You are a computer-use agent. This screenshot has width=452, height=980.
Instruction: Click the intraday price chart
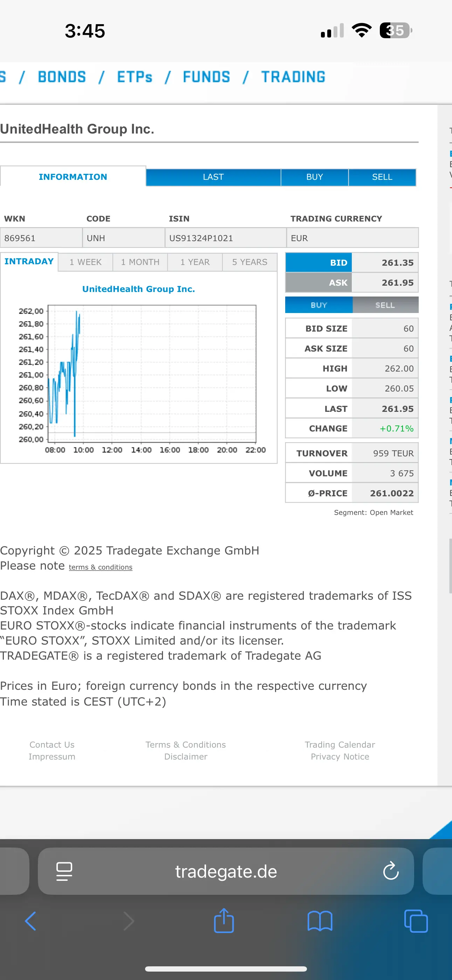pyautogui.click(x=152, y=373)
